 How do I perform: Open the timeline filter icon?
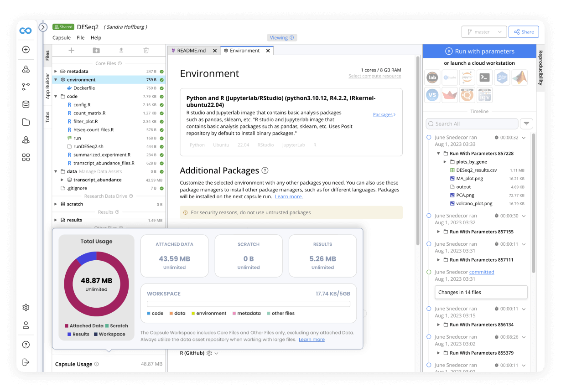pyautogui.click(x=527, y=124)
